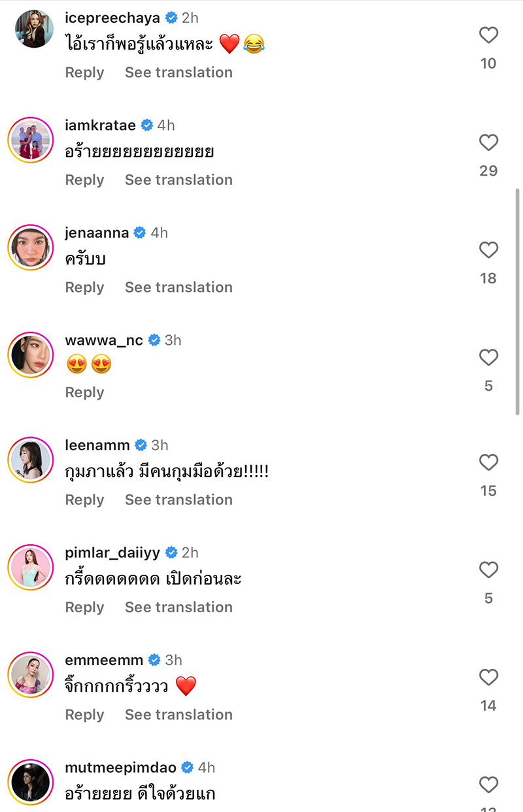
Task: See translation of iamkratae's comment
Action: (178, 180)
